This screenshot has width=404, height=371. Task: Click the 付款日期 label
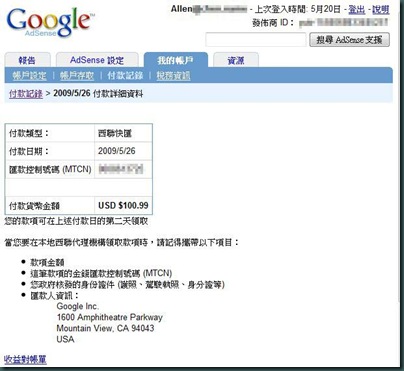click(x=29, y=151)
